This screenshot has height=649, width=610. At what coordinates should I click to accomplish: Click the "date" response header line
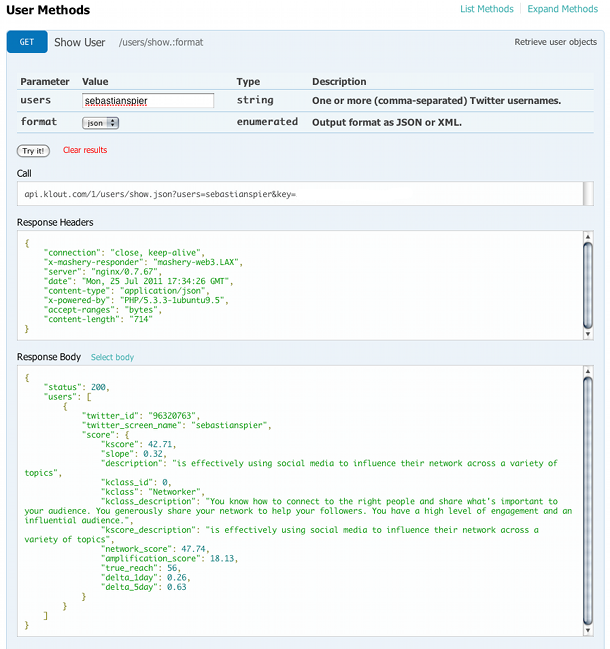click(x=138, y=281)
